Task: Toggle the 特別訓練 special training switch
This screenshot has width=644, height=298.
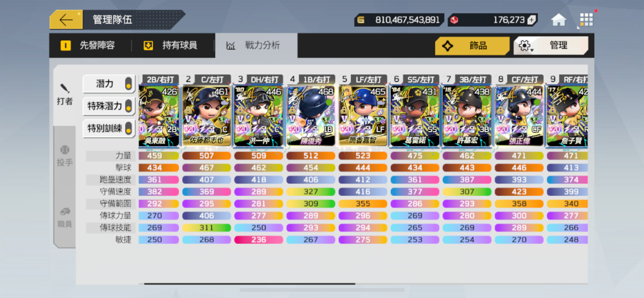Action: click(x=128, y=128)
